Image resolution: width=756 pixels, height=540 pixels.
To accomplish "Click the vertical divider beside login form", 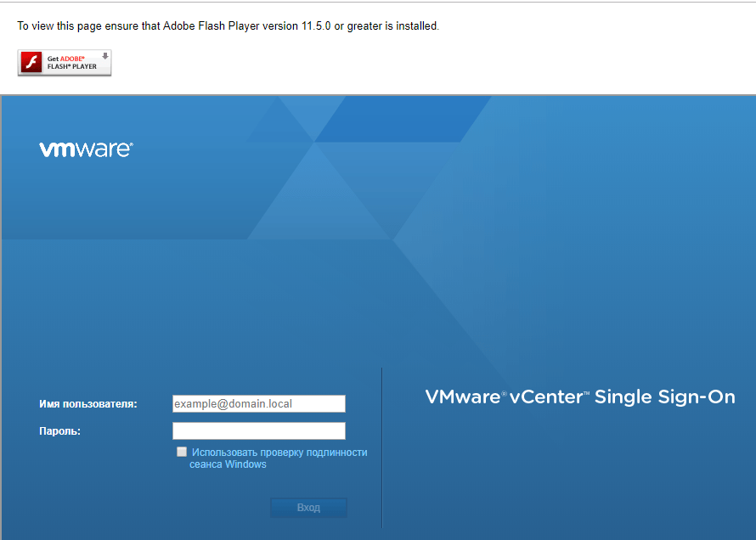I will [382, 447].
